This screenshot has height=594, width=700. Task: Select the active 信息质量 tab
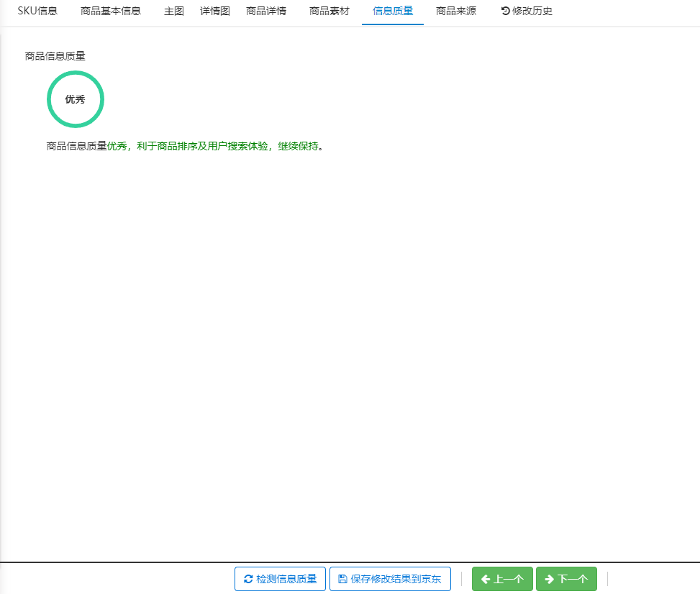pyautogui.click(x=393, y=12)
